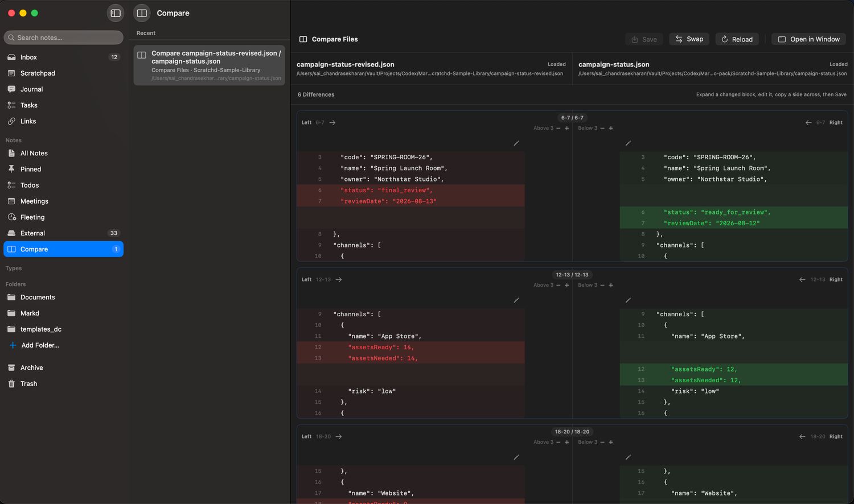854x504 pixels.
Task: Copy left block 18-20 to the right
Action: point(339,437)
